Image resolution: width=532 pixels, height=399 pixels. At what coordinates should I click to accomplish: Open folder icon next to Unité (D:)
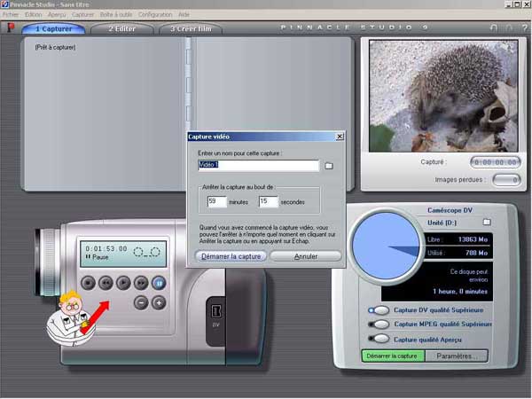[487, 223]
